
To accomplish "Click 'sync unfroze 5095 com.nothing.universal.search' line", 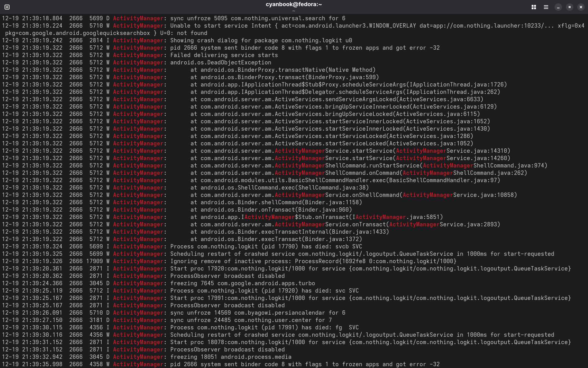I will 258,18.
